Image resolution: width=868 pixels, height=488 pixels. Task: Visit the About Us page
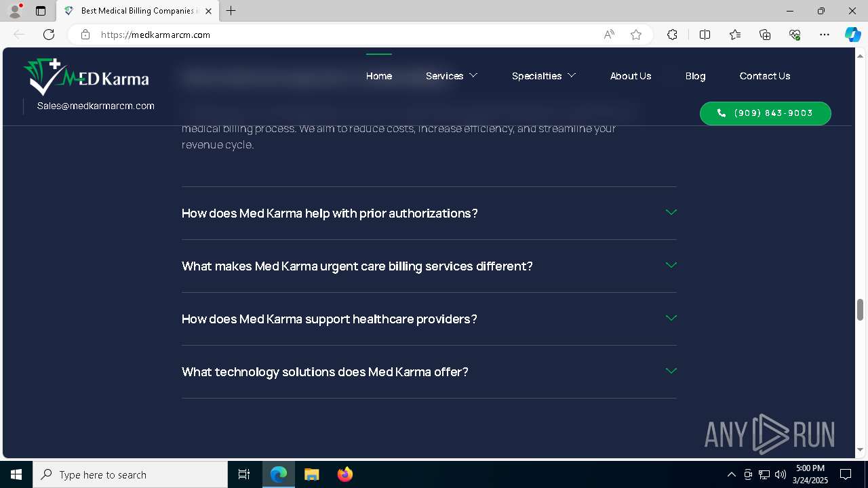[x=631, y=76]
